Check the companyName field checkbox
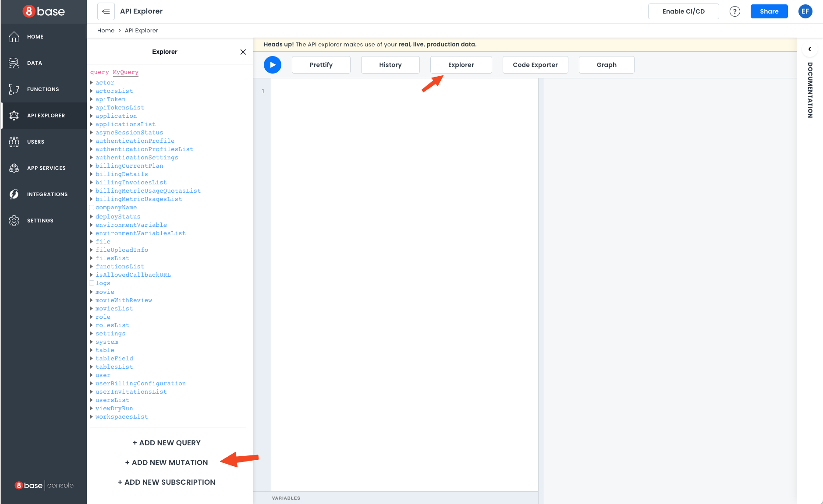Viewport: 823px width, 504px height. (92, 208)
